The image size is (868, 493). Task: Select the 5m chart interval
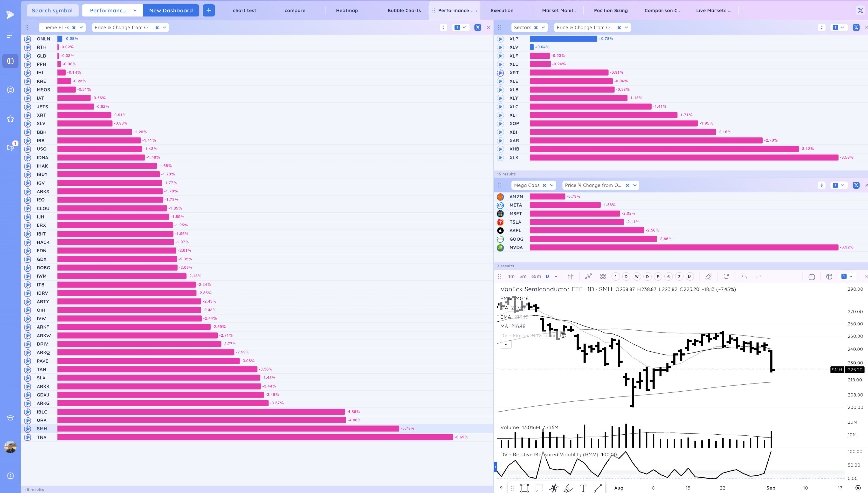(x=523, y=276)
